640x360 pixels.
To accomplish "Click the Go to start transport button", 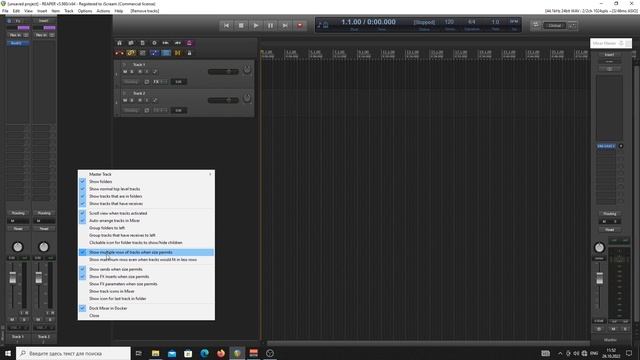I will [x=226, y=25].
